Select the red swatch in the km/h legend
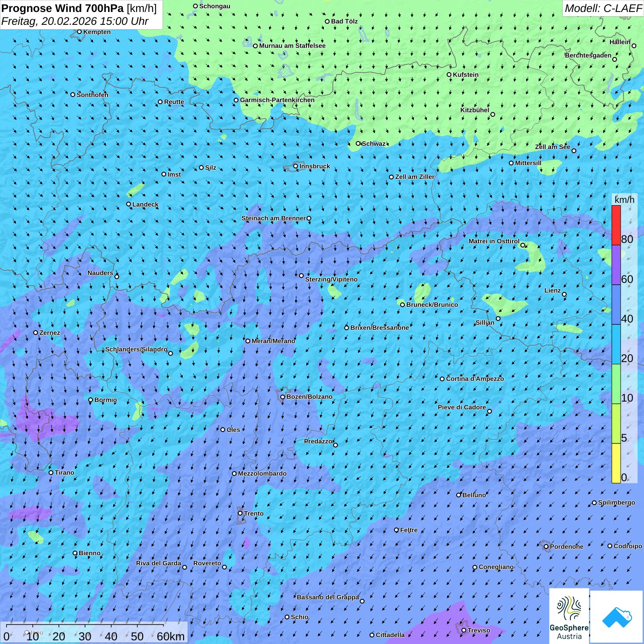 [616, 225]
